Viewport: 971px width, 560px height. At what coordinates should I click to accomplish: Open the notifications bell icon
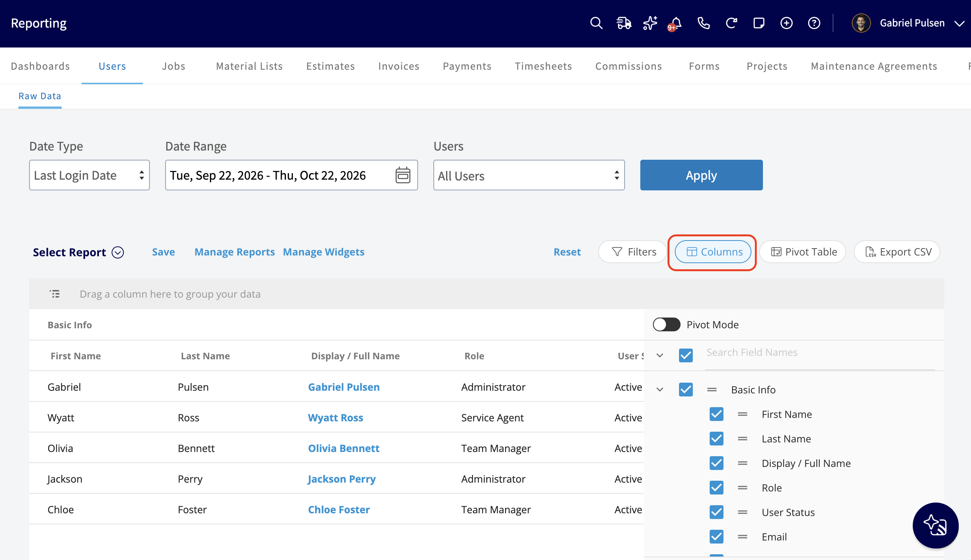pyautogui.click(x=675, y=24)
